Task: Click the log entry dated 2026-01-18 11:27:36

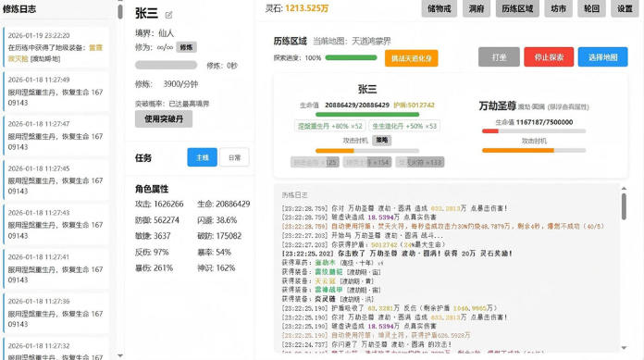Action: (56, 313)
